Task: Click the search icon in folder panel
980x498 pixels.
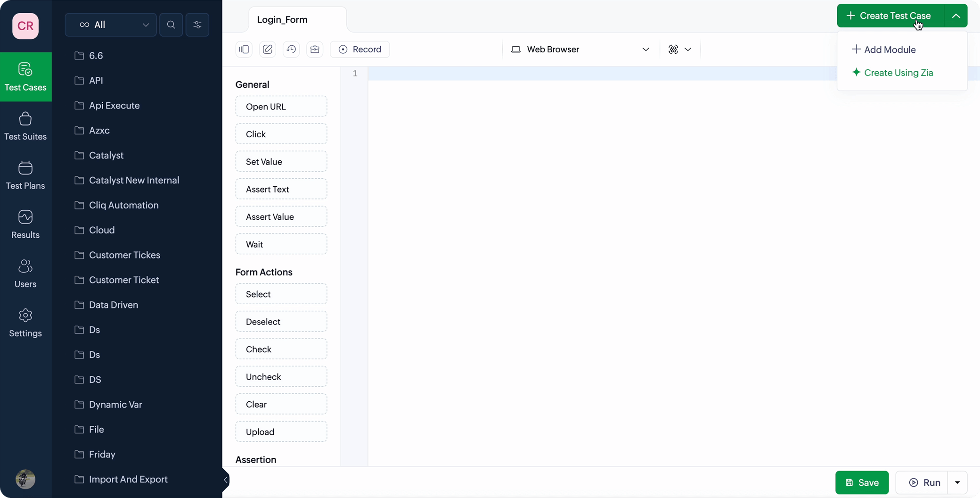Action: (171, 25)
